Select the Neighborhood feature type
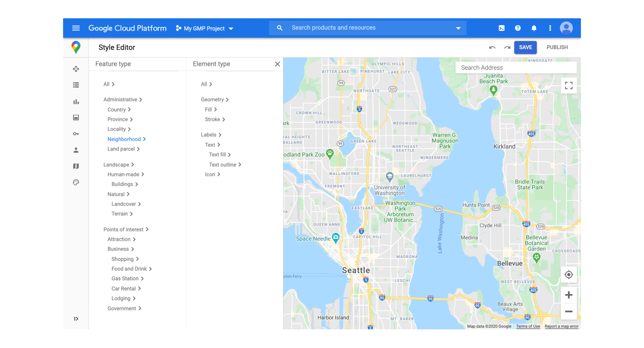This screenshot has width=644, height=348. (x=126, y=139)
